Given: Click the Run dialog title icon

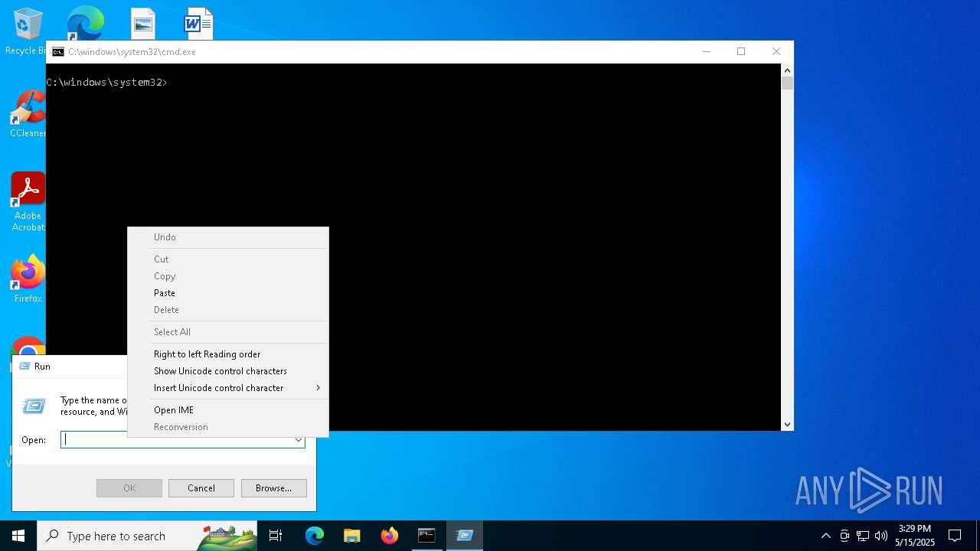Looking at the screenshot, I should (x=24, y=367).
